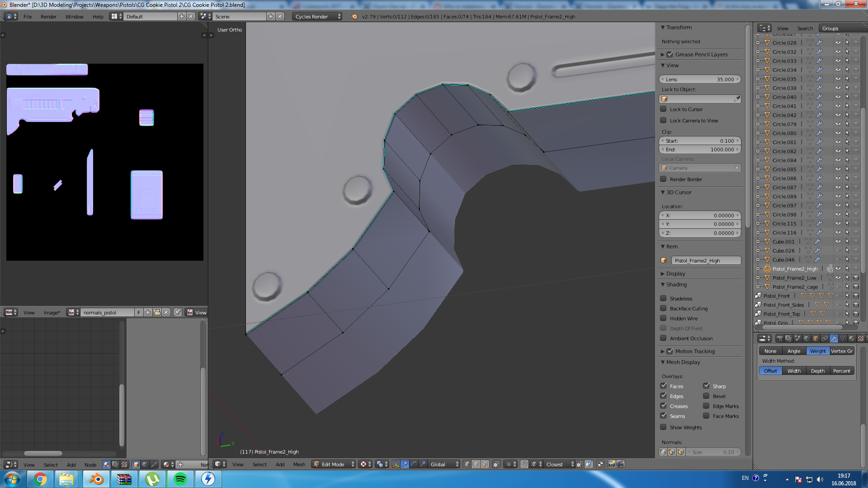Open the Cycles Render engine dropdown

[x=317, y=17]
